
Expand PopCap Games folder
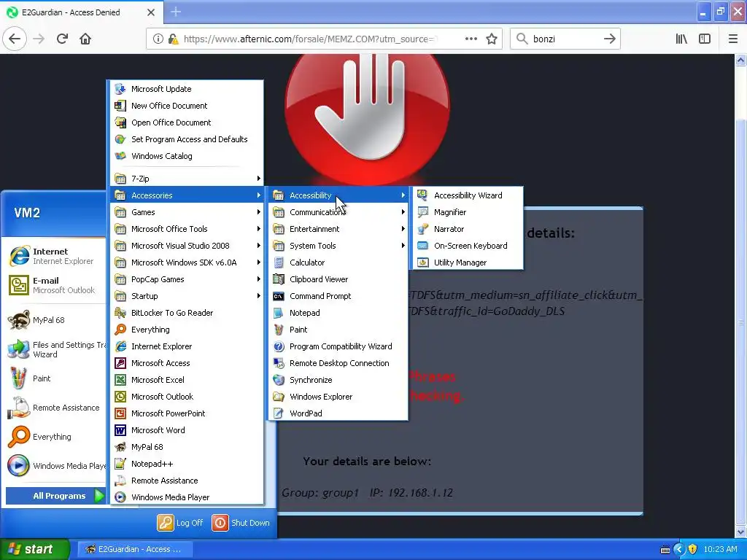coord(187,279)
